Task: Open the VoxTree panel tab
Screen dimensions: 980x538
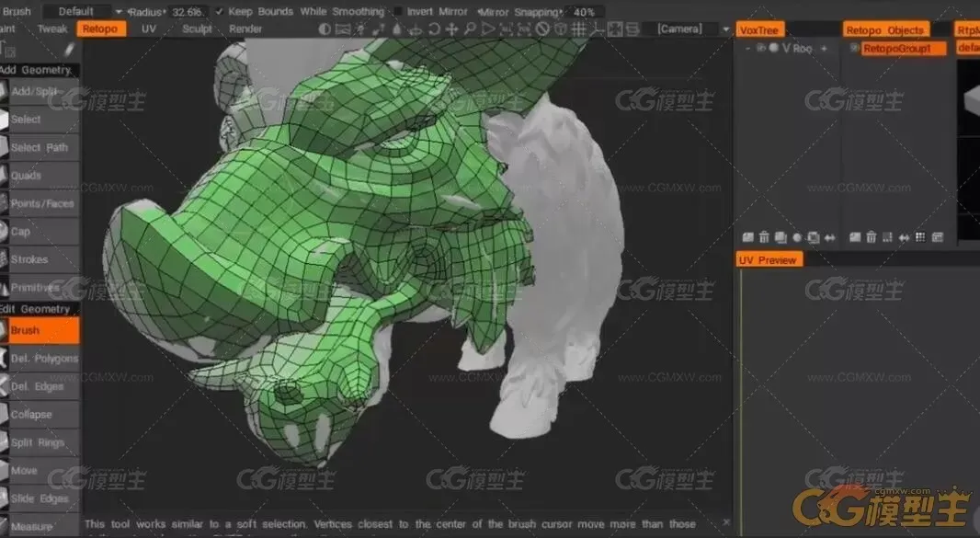Action: (759, 30)
